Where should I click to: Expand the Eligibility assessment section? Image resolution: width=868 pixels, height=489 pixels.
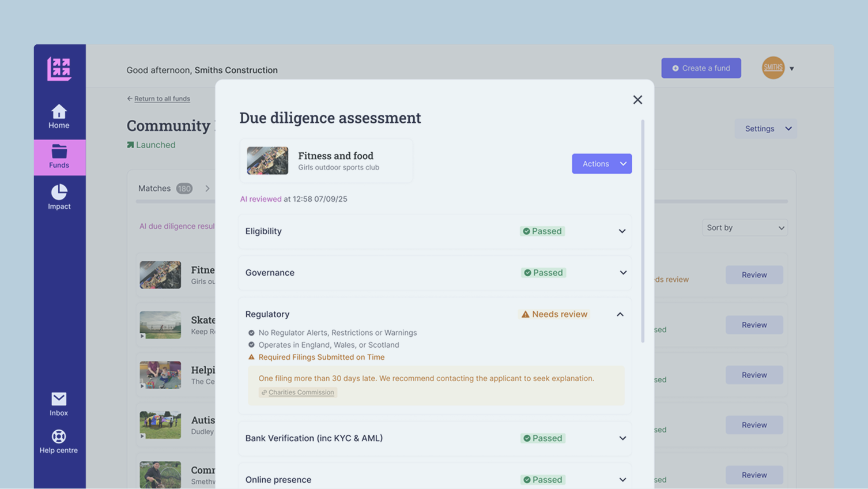click(x=622, y=231)
